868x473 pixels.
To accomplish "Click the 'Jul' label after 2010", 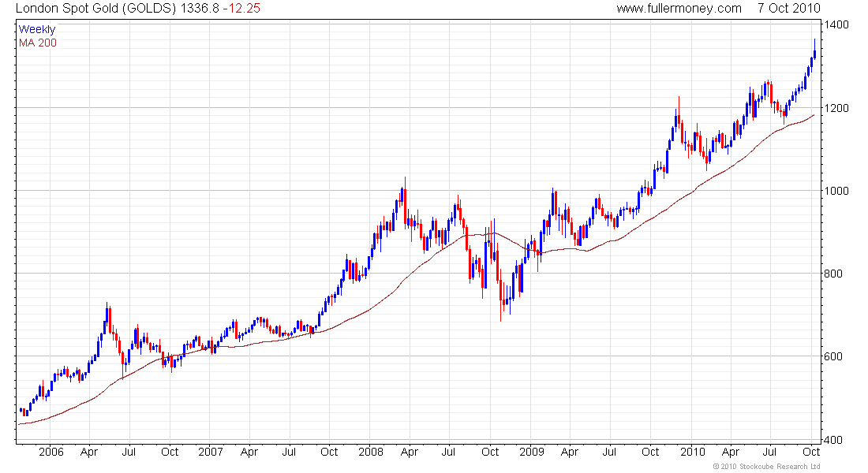I will click(770, 452).
